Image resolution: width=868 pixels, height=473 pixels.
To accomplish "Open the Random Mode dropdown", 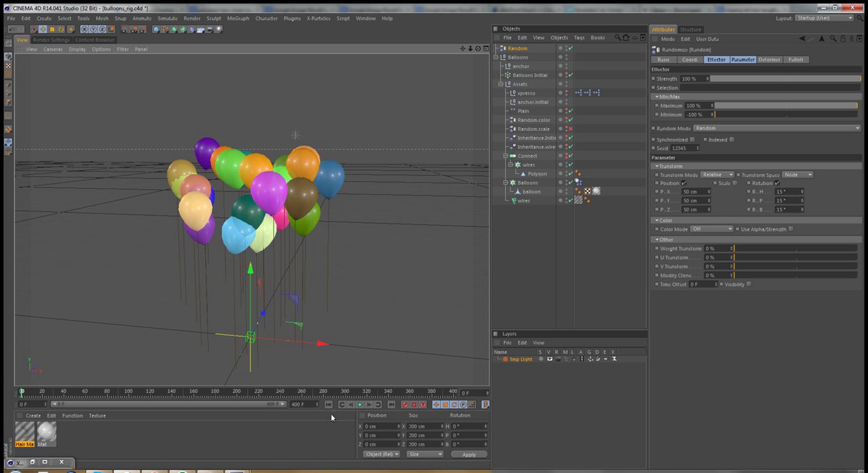I will coord(776,128).
